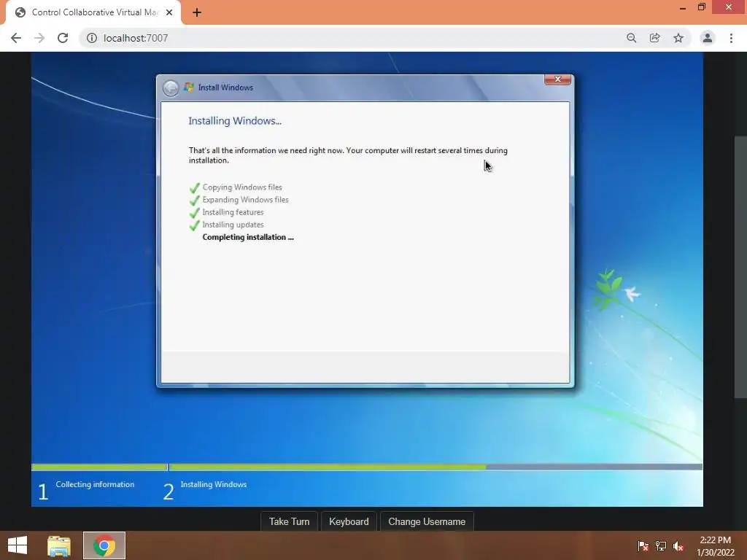Open a new browser tab
The image size is (747, 560).
(x=197, y=12)
